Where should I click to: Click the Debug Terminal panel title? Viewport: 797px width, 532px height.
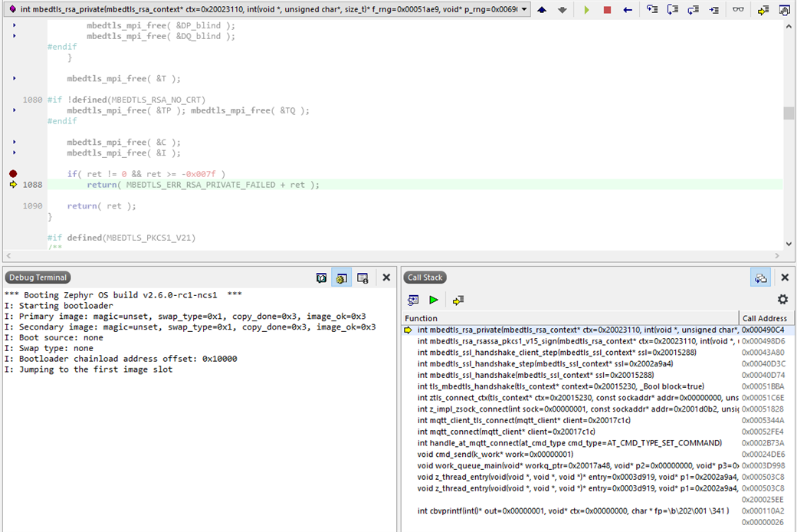[38, 277]
